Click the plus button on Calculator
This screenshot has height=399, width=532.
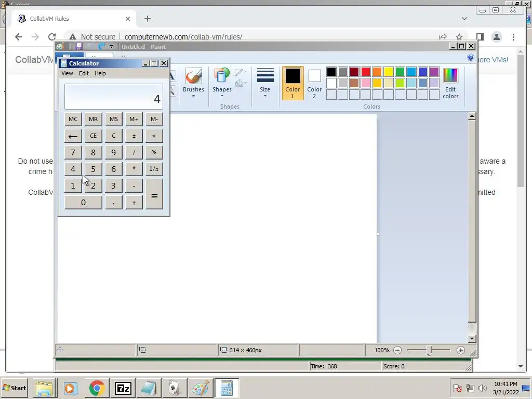coord(134,203)
